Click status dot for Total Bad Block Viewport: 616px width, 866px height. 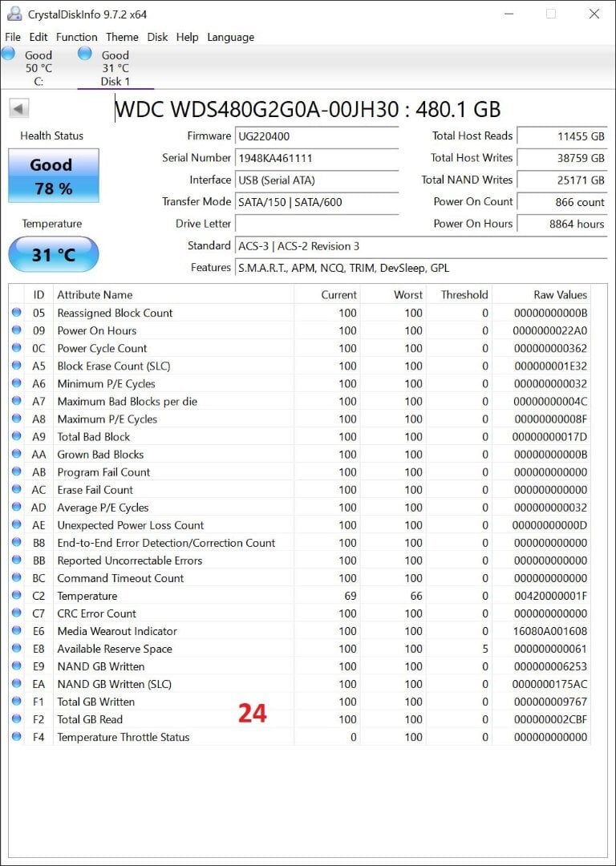coord(17,436)
